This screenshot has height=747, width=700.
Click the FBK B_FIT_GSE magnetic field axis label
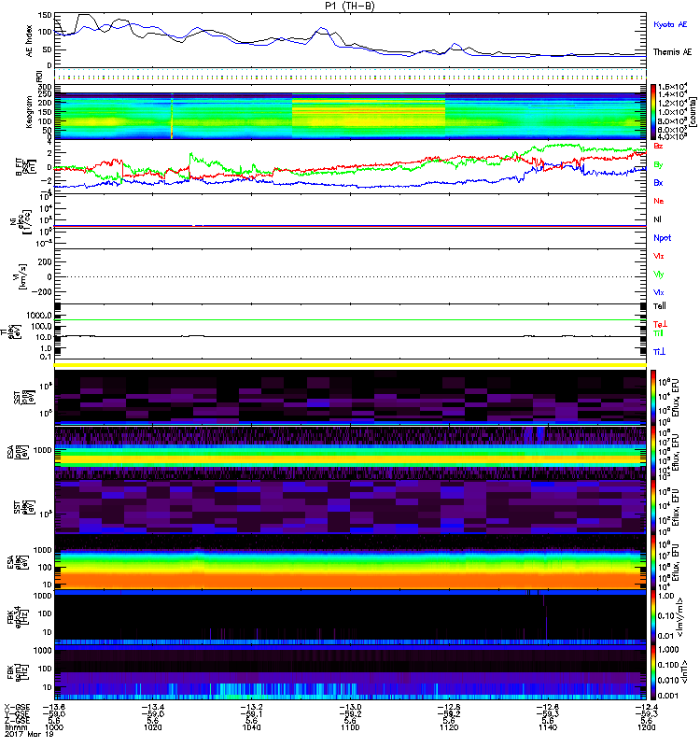(24, 167)
